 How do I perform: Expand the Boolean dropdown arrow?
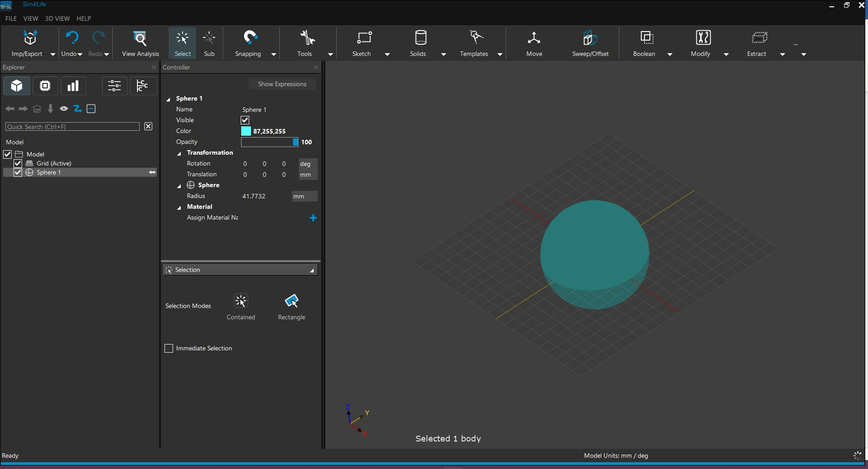(670, 54)
